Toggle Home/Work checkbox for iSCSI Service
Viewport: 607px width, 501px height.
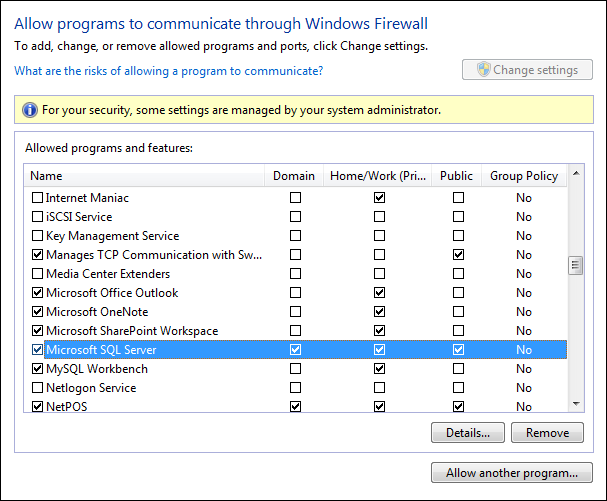pyautogui.click(x=379, y=216)
